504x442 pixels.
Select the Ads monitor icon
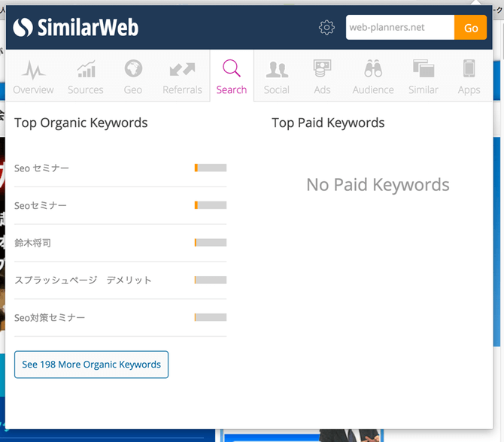coord(322,69)
